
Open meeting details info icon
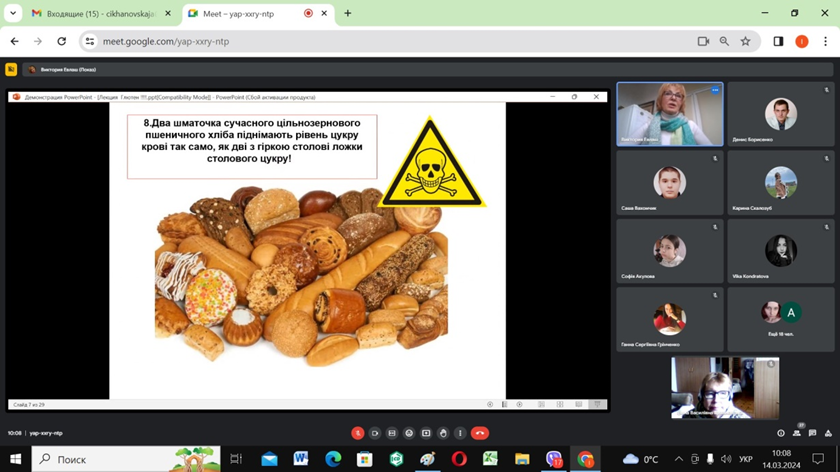tap(781, 433)
